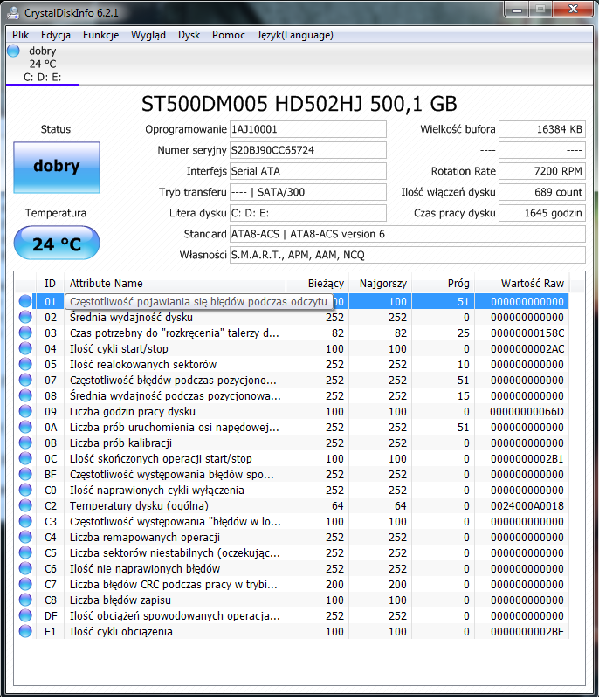The height and width of the screenshot is (700, 599).
Task: Click the Attribute Name column header
Action: (176, 284)
